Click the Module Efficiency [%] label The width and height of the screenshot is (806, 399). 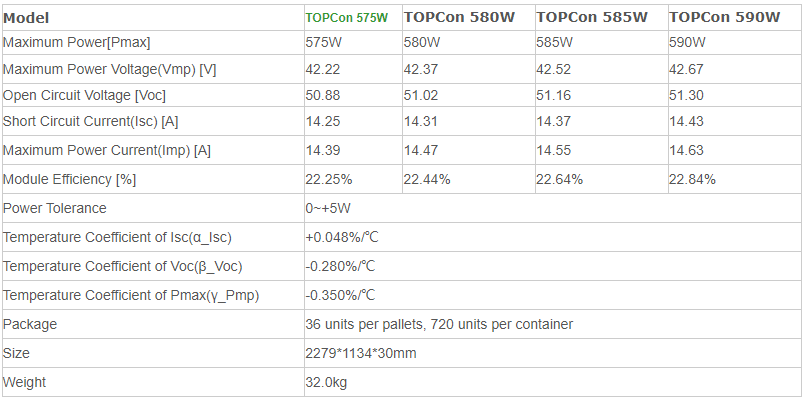(x=69, y=179)
